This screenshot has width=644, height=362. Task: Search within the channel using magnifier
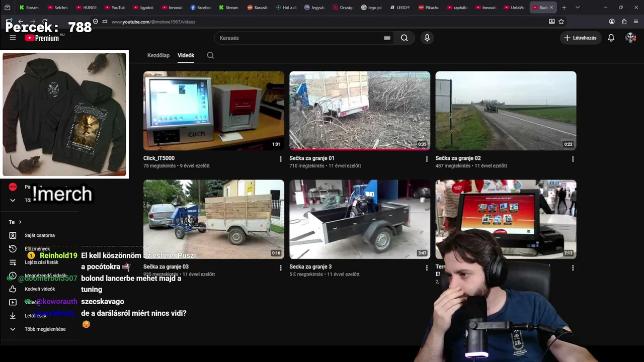pyautogui.click(x=210, y=55)
